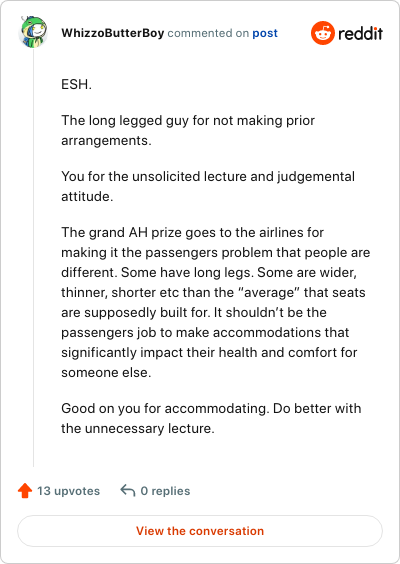400x564 pixels.
Task: Click the grand AH prize paragraph
Action: coord(215,302)
